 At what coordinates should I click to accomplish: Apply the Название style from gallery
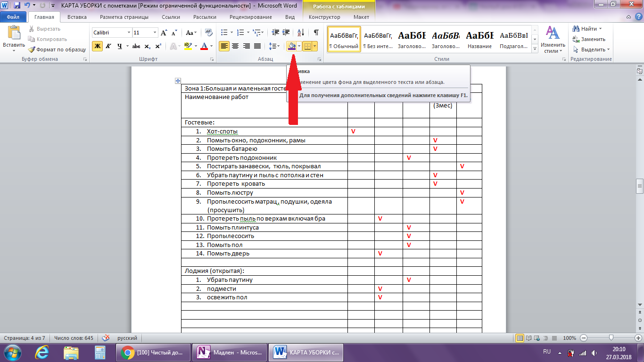tap(479, 40)
